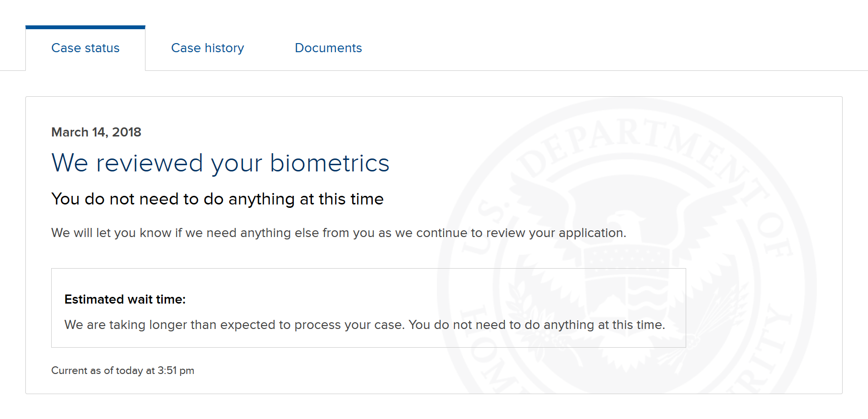868x419 pixels.
Task: Click the word 'application' in the paragraph
Action: click(x=590, y=233)
